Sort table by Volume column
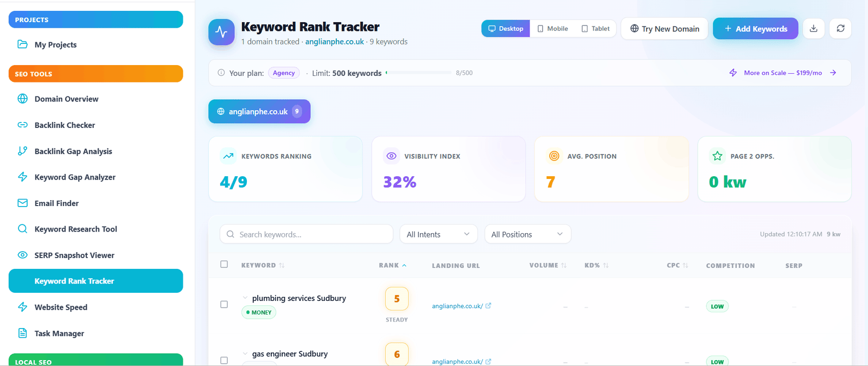 (548, 265)
